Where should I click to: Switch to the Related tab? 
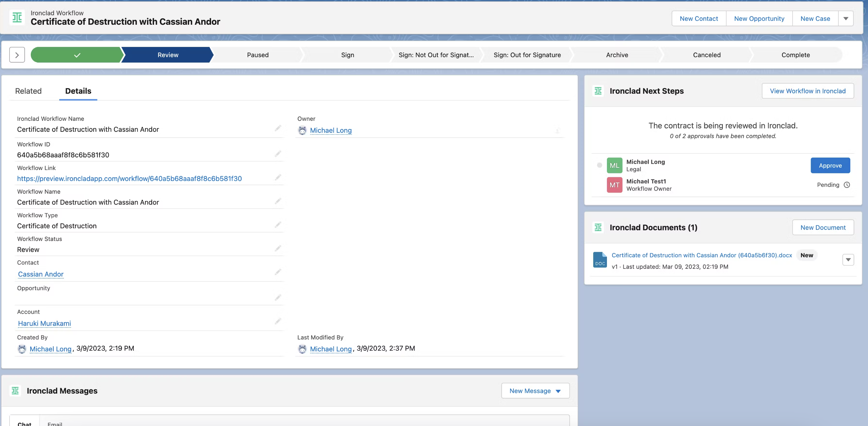28,91
